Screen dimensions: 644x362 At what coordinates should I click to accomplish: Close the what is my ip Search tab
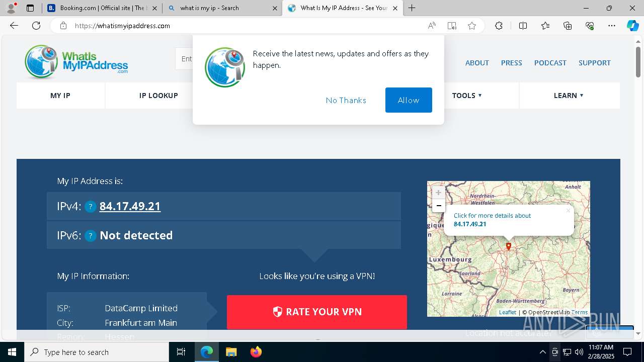pos(275,8)
